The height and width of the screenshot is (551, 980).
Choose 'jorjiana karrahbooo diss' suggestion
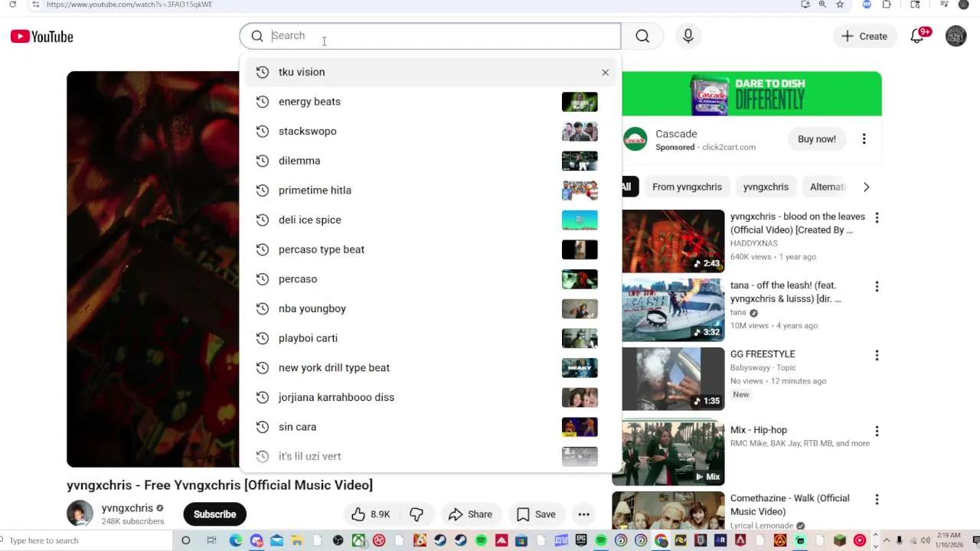(430, 397)
